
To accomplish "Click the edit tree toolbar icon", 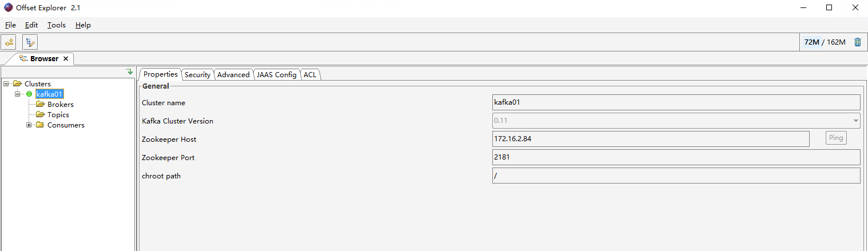I will click(30, 42).
